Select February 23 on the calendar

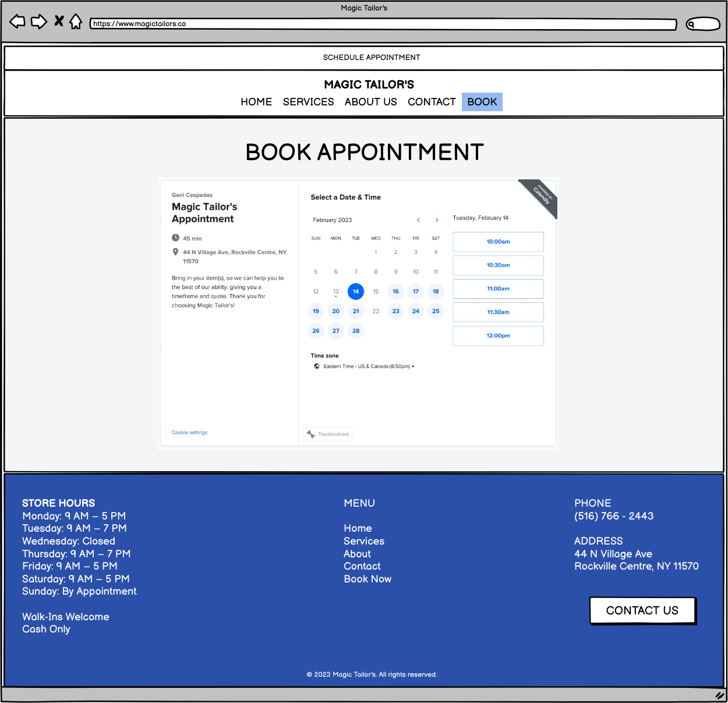395,311
